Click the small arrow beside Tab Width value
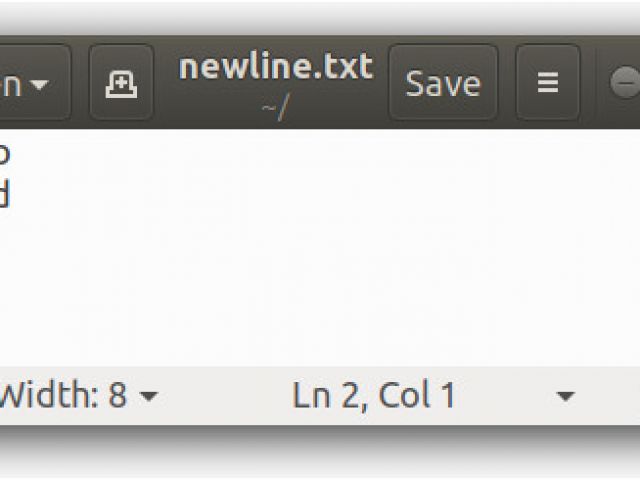Image resolution: width=640 pixels, height=480 pixels. click(148, 397)
